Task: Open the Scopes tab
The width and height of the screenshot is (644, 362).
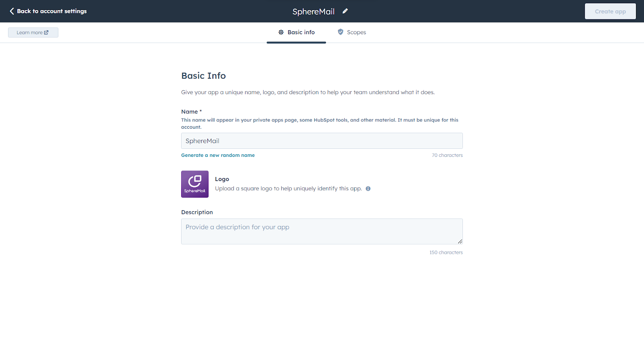Action: (352, 32)
